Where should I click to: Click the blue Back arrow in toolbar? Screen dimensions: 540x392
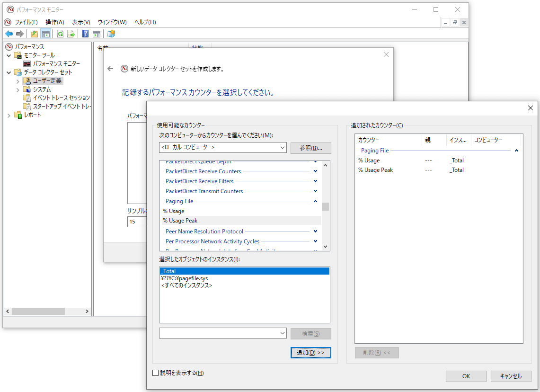pos(9,34)
